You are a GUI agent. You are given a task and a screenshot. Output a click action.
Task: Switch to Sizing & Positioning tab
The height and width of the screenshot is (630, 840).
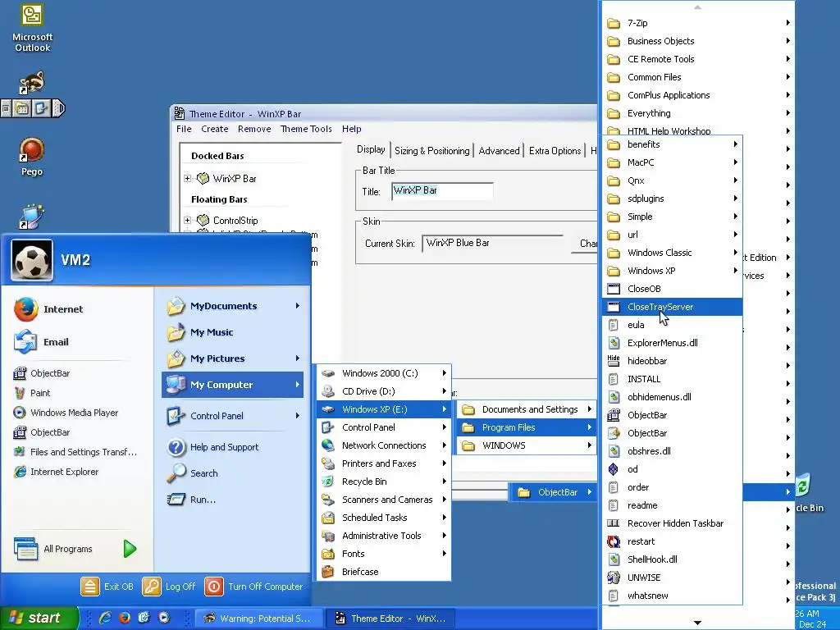[x=431, y=151]
